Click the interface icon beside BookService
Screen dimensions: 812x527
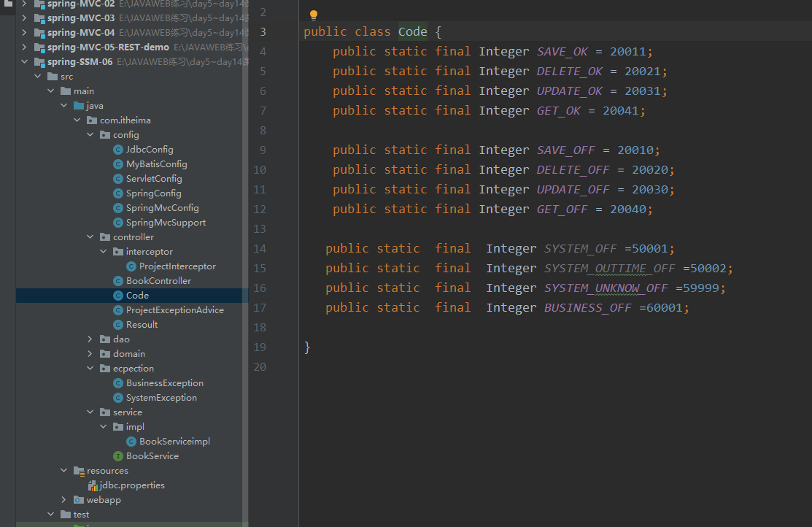118,456
